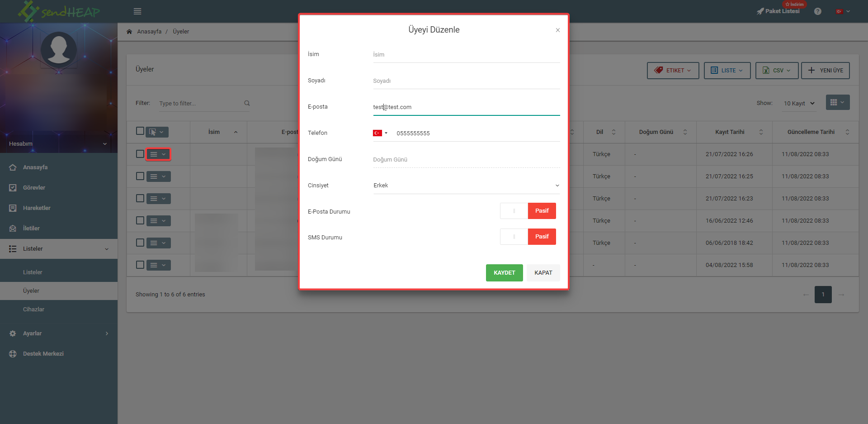The width and height of the screenshot is (868, 424).
Task: Toggle the select-all header checkbox
Action: [140, 131]
